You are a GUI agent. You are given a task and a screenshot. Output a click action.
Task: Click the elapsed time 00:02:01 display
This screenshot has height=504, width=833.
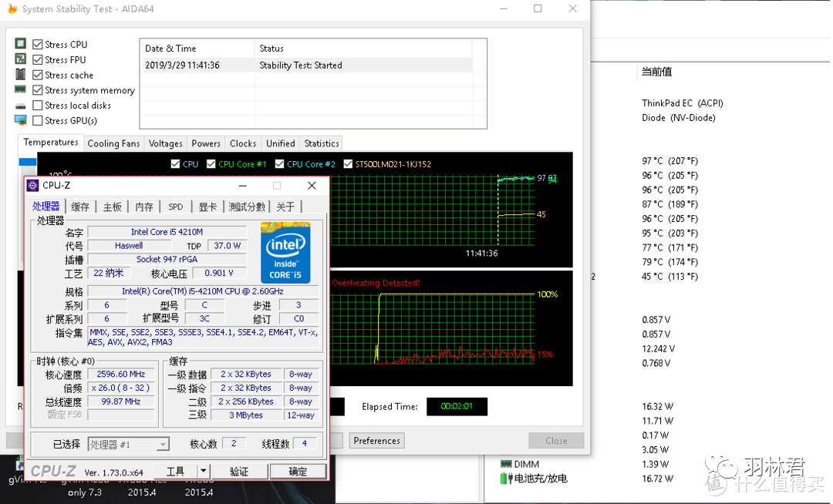(457, 406)
